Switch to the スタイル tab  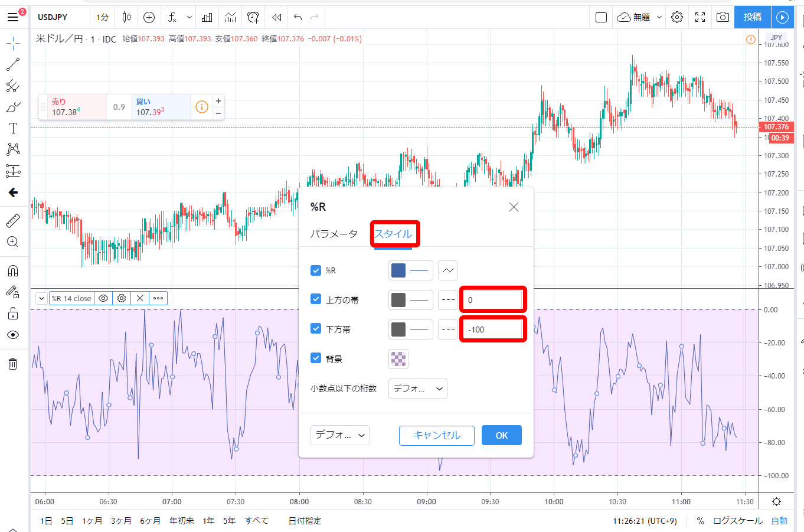(x=393, y=234)
